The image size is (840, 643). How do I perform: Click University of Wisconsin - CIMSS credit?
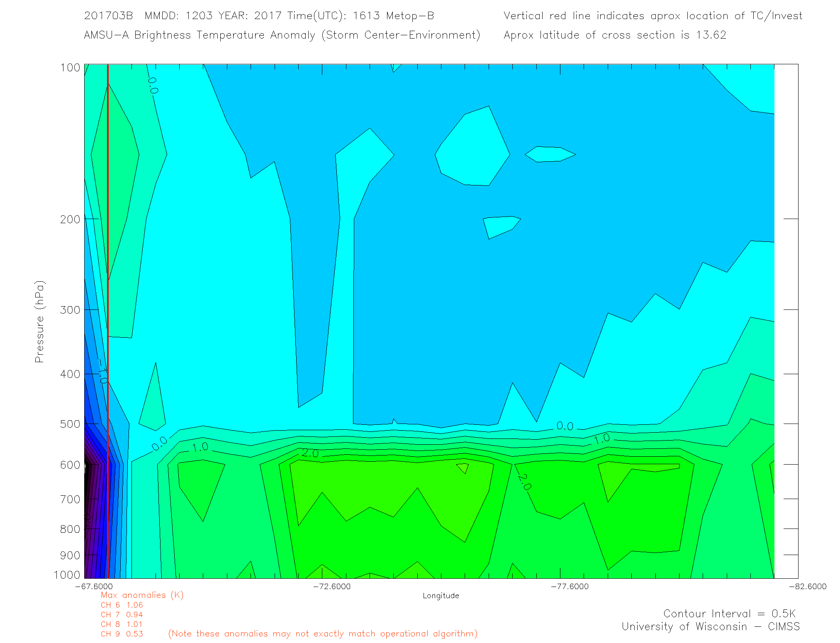710,627
